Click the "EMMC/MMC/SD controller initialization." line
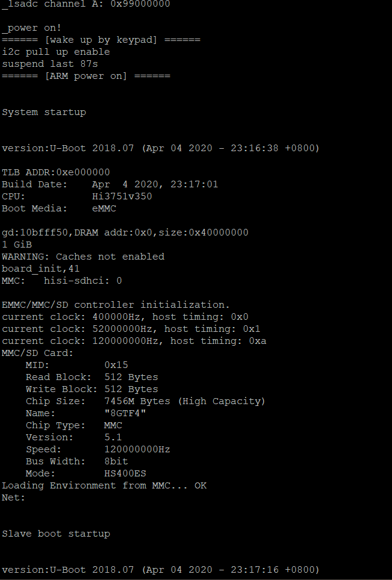392x580 pixels. tap(116, 305)
